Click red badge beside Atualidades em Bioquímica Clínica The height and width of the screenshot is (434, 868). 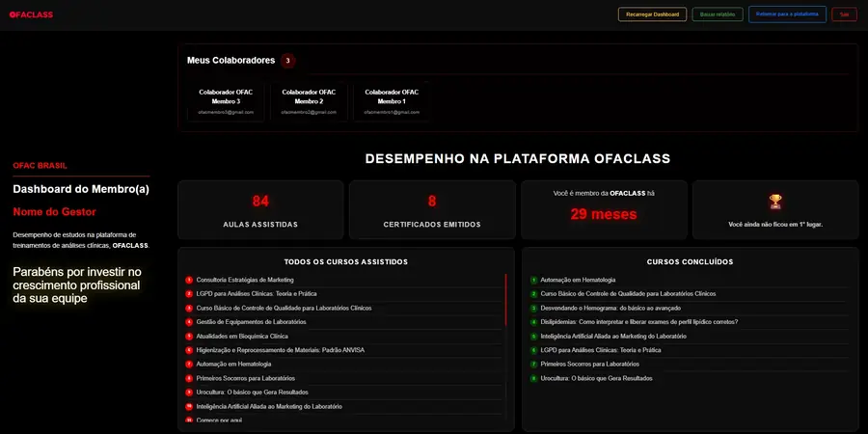[x=189, y=336]
